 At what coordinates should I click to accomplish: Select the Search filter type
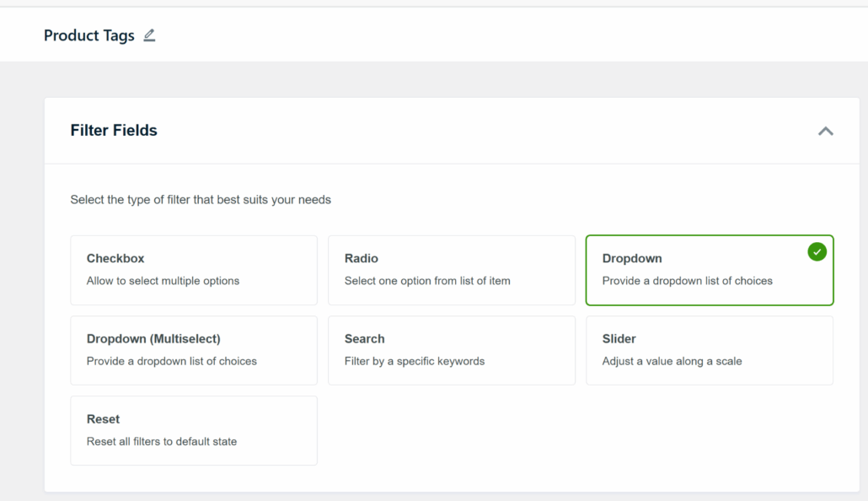[x=452, y=350]
